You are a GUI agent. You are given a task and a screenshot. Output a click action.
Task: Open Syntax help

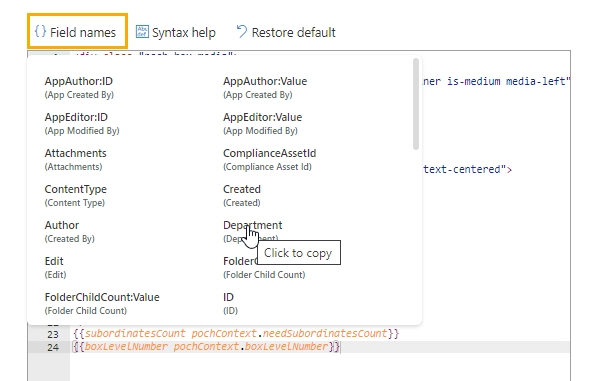(176, 32)
